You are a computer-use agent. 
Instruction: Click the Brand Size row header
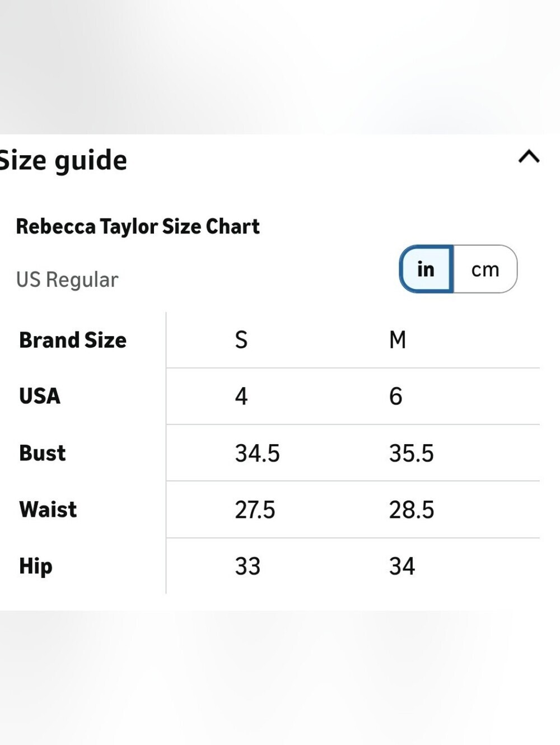[73, 340]
